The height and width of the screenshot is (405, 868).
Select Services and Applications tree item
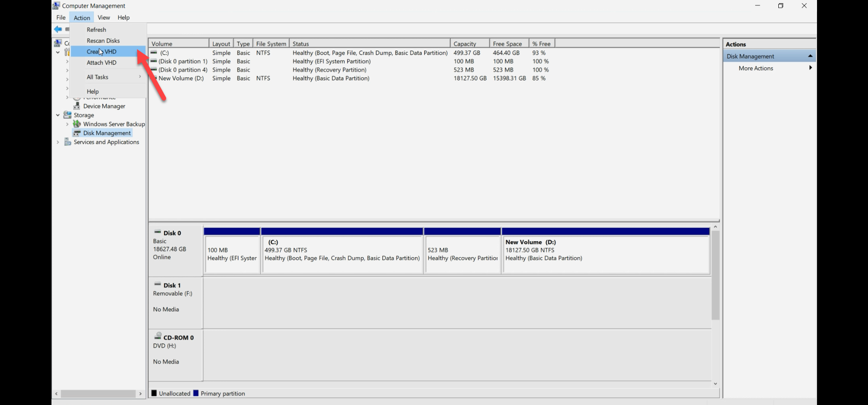pos(107,142)
